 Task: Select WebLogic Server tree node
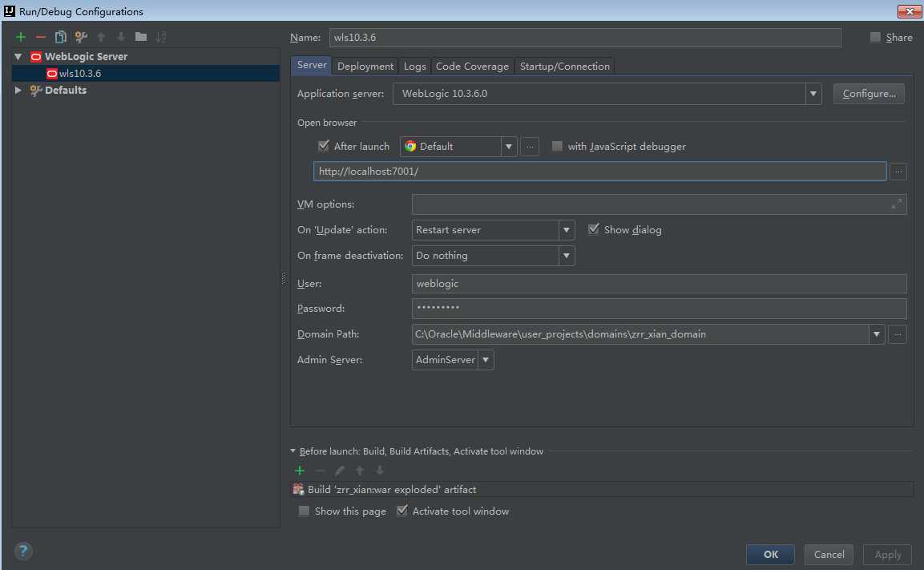(x=86, y=57)
